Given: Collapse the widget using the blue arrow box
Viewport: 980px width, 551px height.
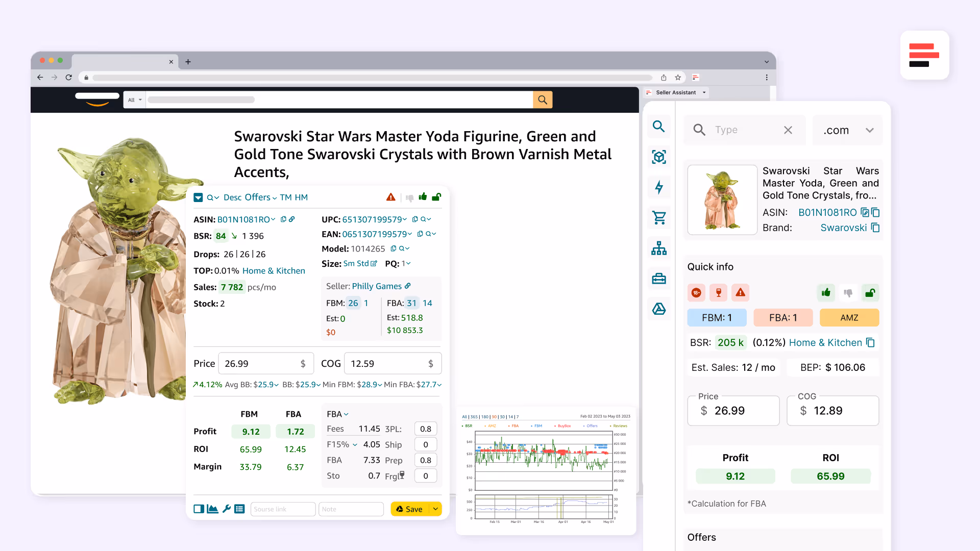Looking at the screenshot, I should [198, 198].
